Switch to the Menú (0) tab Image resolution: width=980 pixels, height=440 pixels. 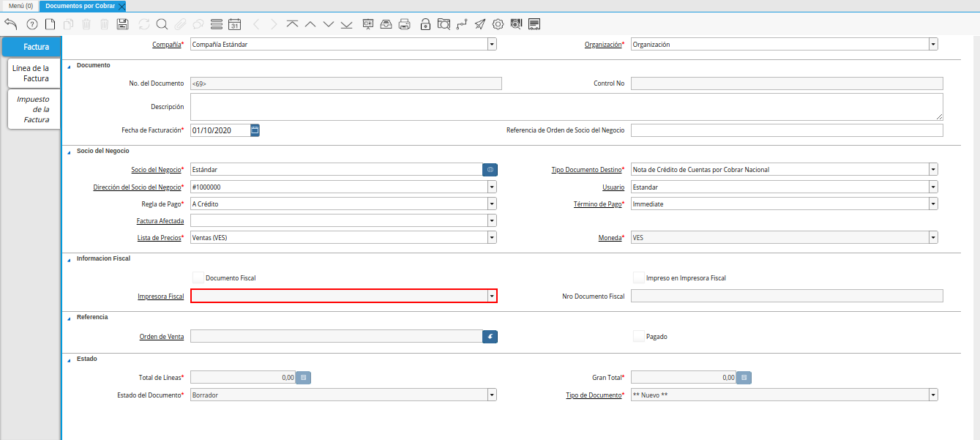click(20, 6)
